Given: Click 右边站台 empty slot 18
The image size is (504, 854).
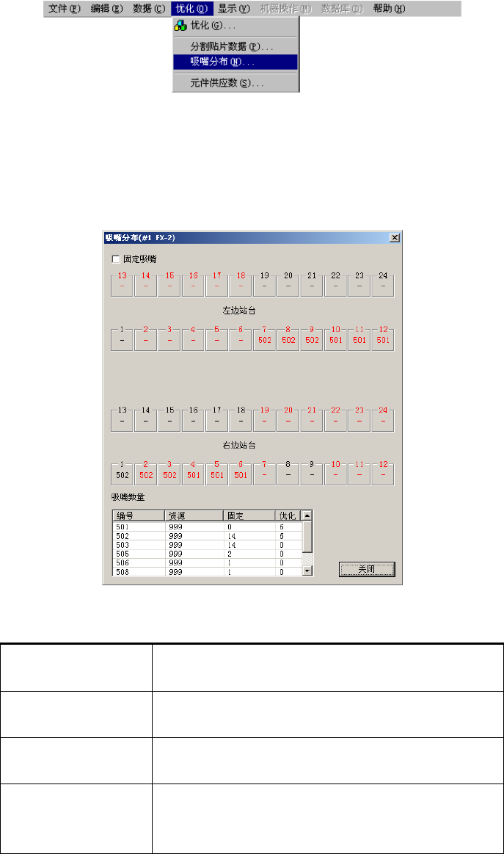Looking at the screenshot, I should tap(241, 420).
